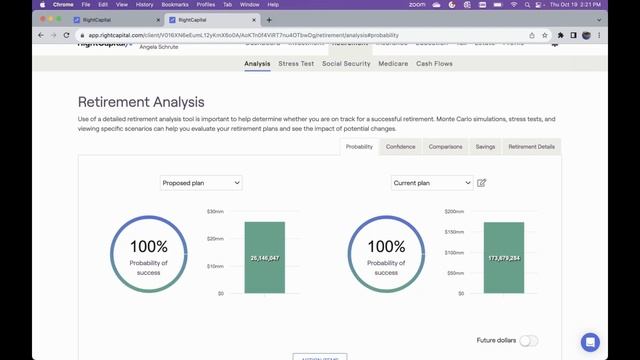Open the Window menu
The image size is (640, 360).
[249, 5]
